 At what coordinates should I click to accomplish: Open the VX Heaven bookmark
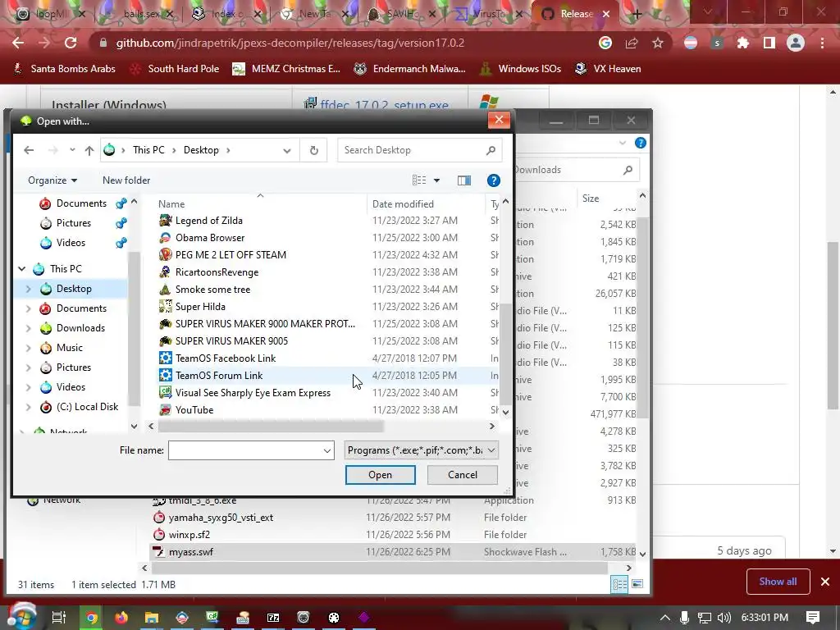(x=608, y=69)
